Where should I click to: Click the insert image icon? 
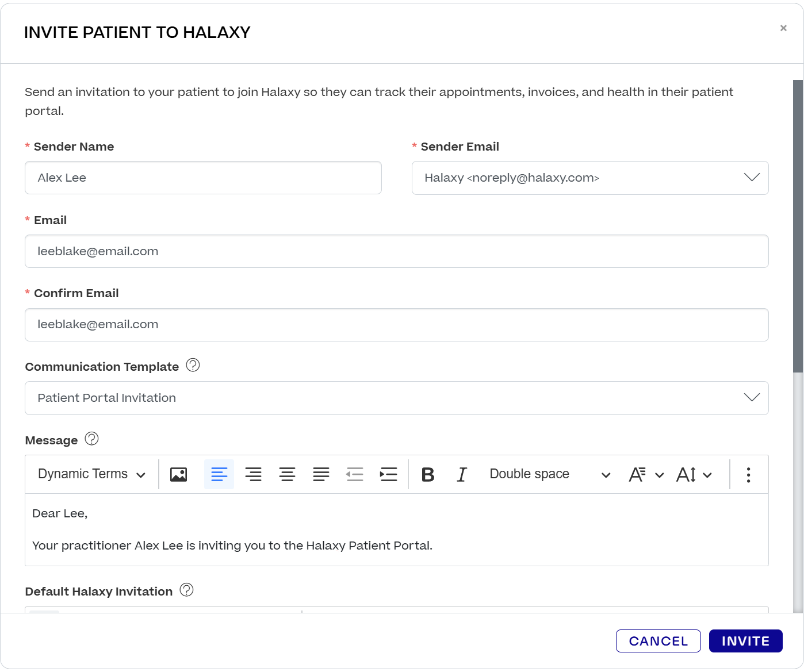point(178,474)
